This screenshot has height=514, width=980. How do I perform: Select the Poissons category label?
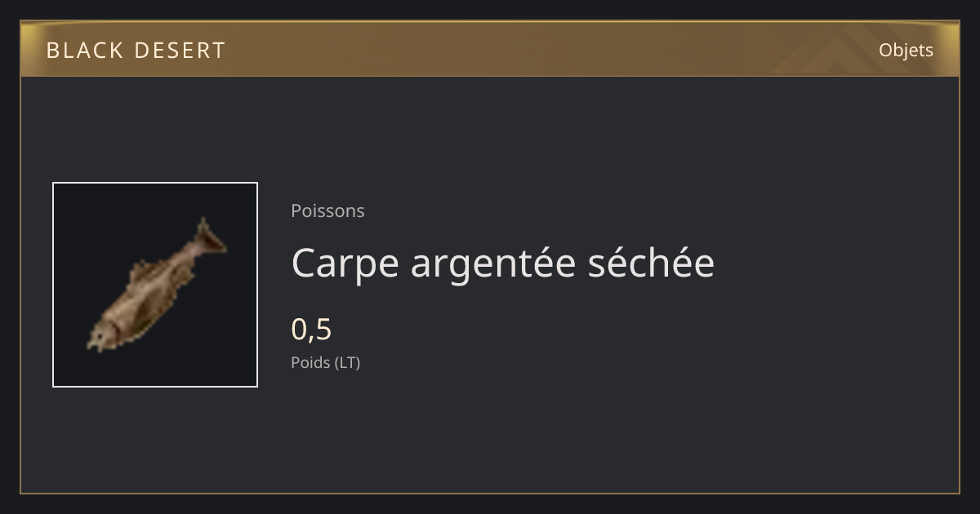point(327,210)
